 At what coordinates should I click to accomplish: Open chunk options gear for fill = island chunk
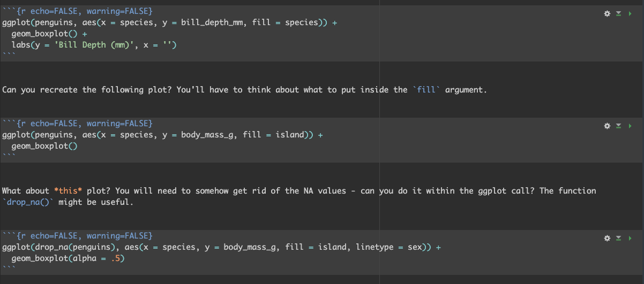(x=607, y=126)
